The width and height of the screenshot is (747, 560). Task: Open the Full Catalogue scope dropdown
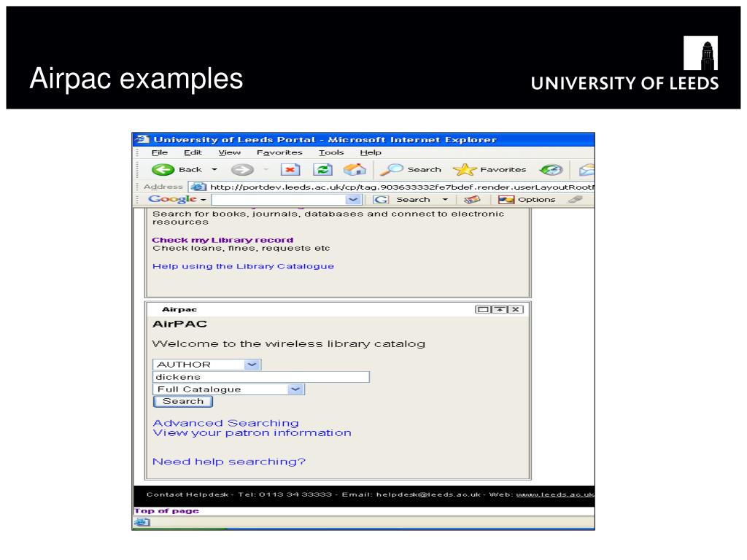tap(296, 389)
